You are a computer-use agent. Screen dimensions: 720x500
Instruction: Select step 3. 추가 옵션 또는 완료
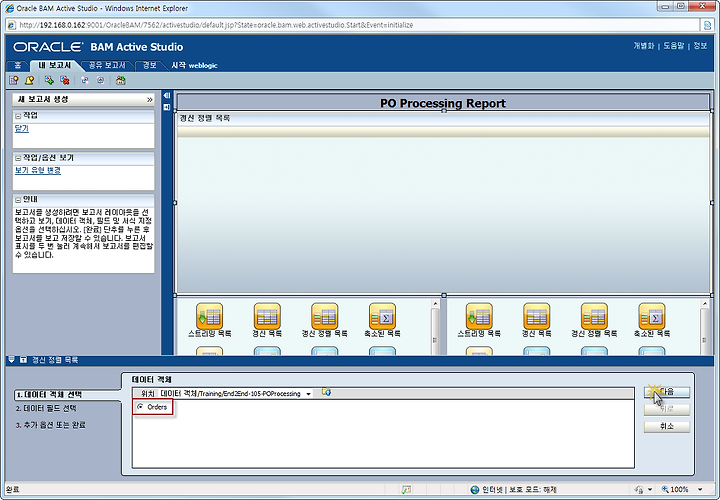(51, 425)
